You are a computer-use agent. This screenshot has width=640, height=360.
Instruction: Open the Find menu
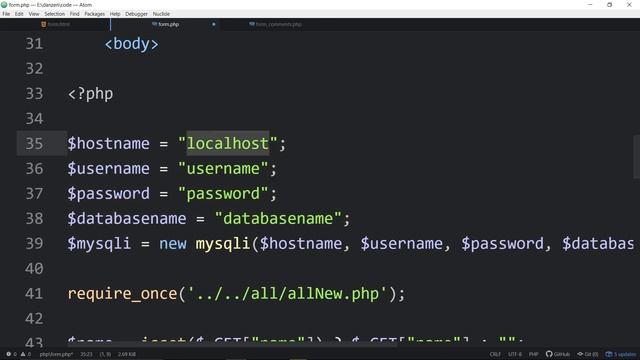[x=75, y=14]
